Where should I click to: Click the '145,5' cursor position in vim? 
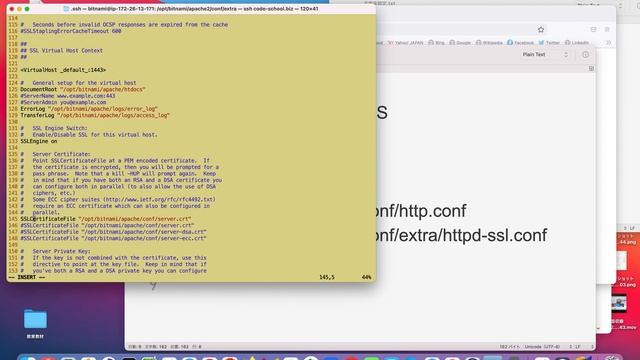point(327,277)
